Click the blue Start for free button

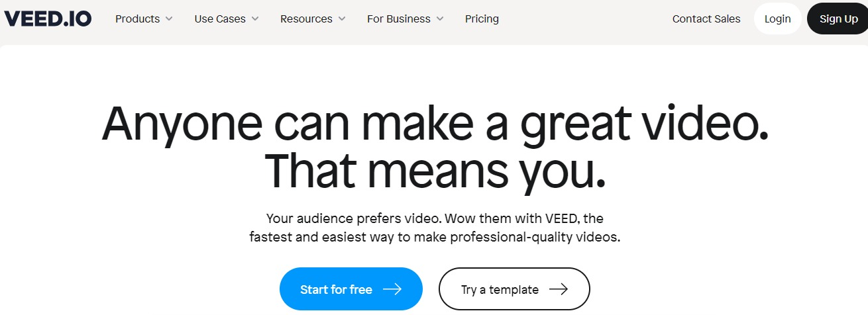click(x=336, y=289)
